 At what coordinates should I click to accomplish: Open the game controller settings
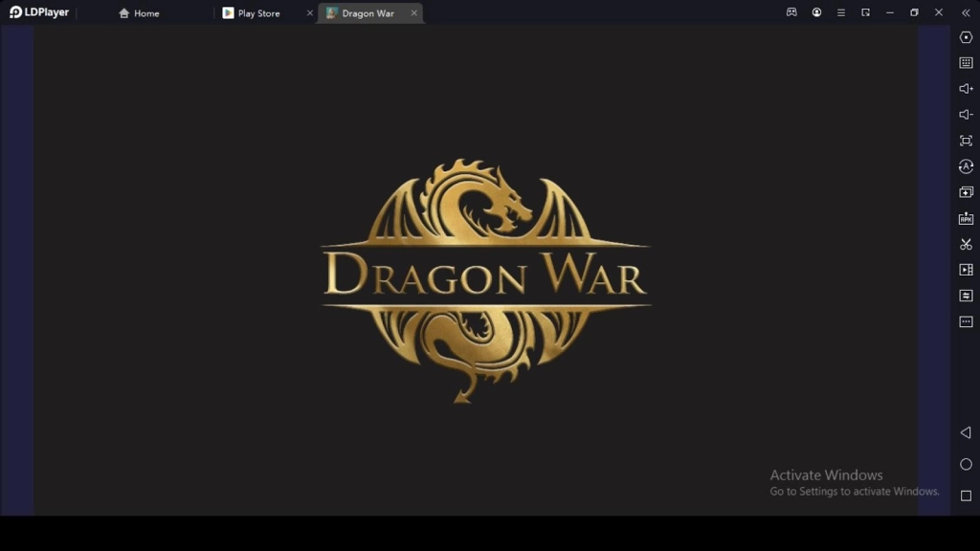pyautogui.click(x=791, y=12)
